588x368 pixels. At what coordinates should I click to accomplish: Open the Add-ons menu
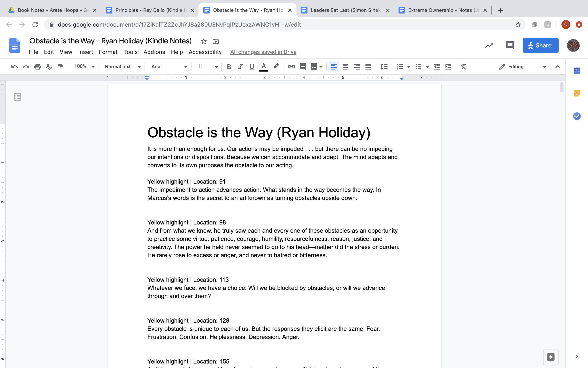(x=154, y=52)
